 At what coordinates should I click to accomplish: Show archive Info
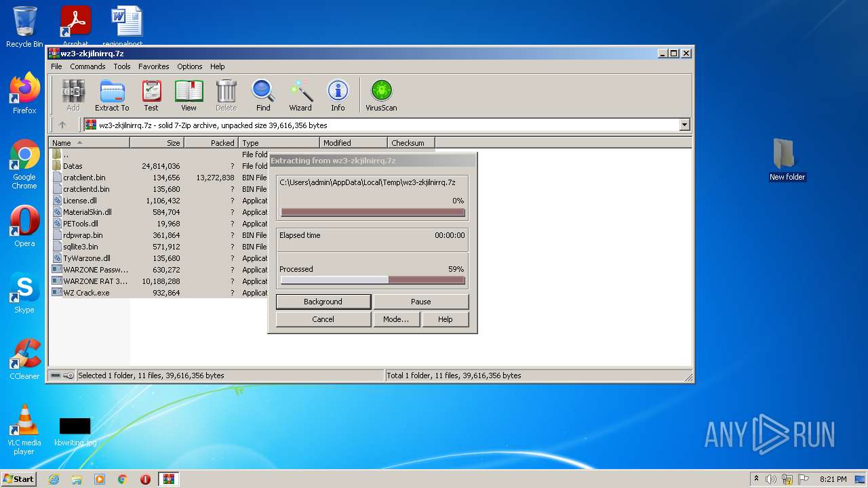[x=338, y=96]
